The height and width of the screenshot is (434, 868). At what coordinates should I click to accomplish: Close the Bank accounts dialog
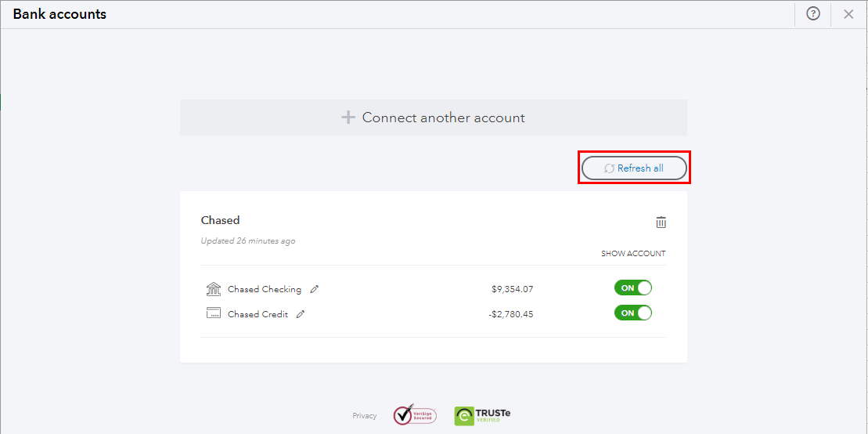point(848,14)
